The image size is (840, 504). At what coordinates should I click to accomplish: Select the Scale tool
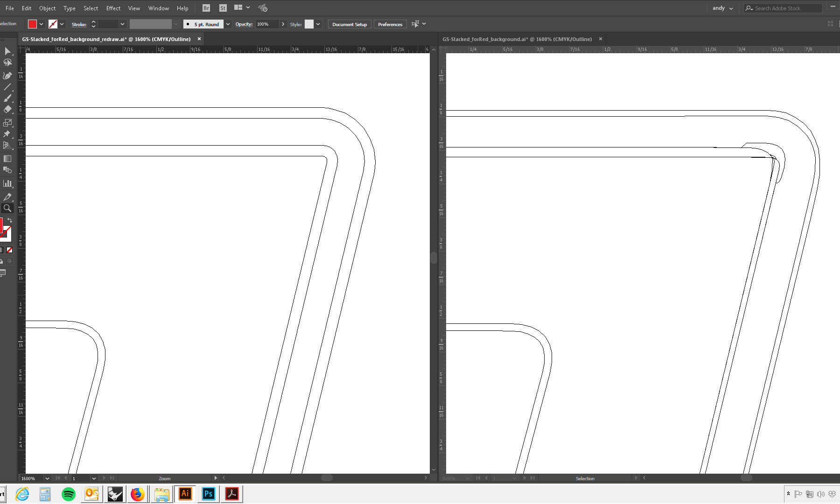[7, 123]
